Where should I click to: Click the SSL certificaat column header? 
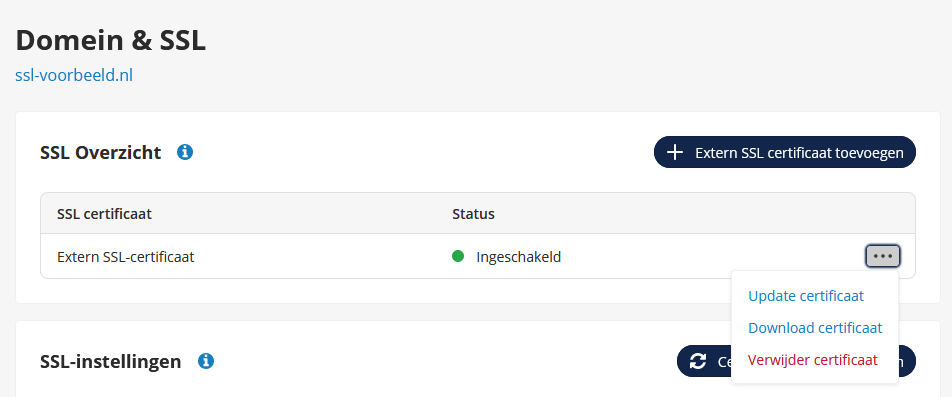click(104, 214)
